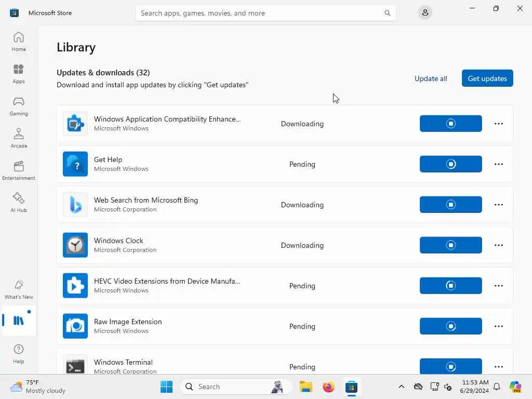Launch Firefox from the taskbar

click(328, 387)
